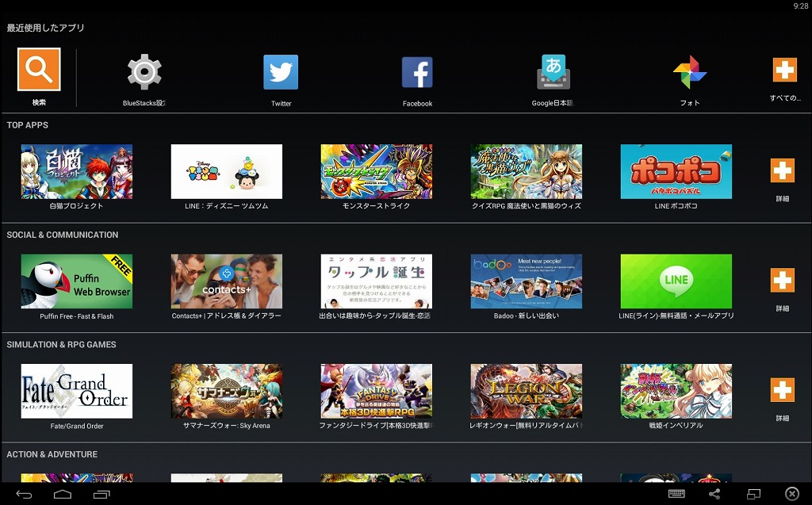Expand SOCIAL & COMMUNICATION plus 詳細 button
The width and height of the screenshot is (812, 505).
point(782,280)
